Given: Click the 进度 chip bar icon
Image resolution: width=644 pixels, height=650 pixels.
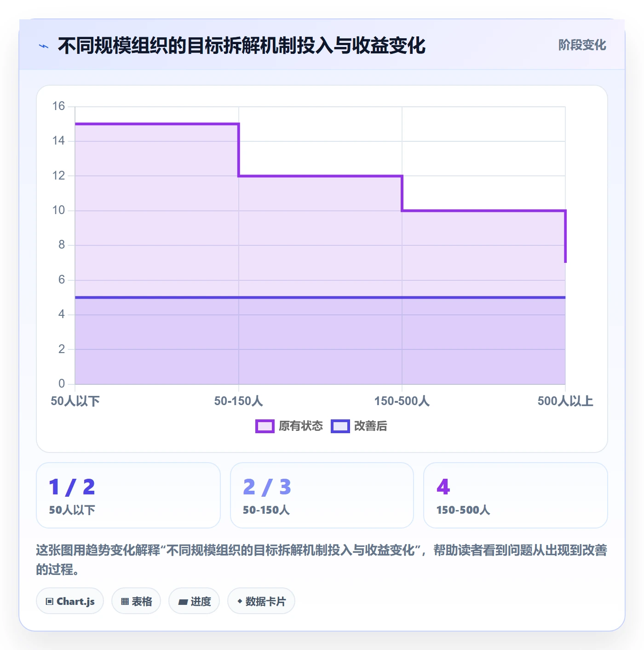Looking at the screenshot, I should [x=183, y=602].
